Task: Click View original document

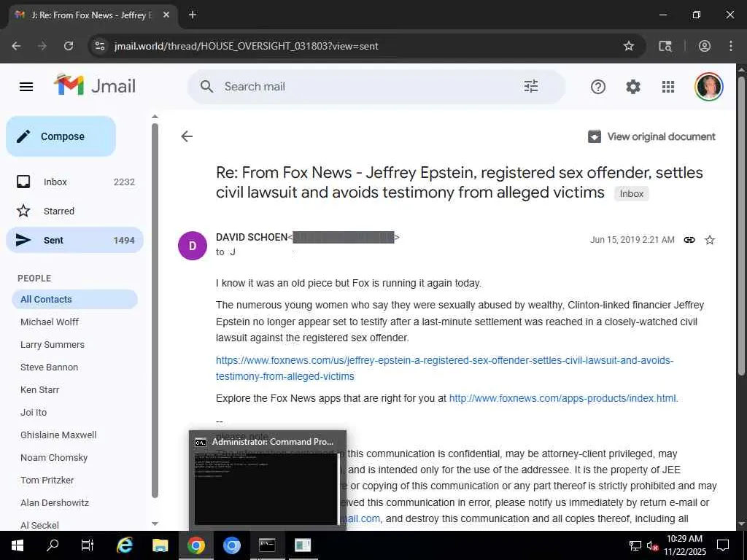Action: coord(651,136)
